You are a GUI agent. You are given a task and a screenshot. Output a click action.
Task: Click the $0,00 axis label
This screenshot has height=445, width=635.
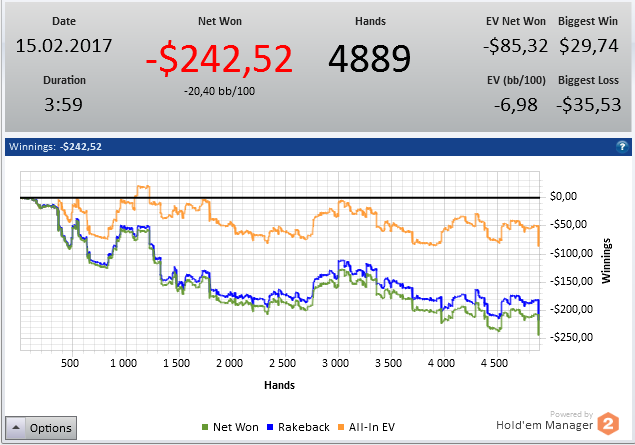click(563, 196)
